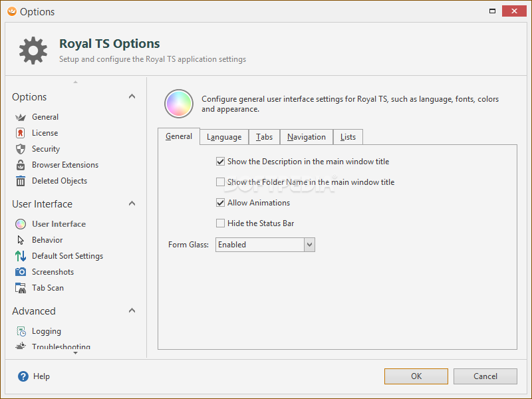The image size is (532, 399).
Task: Open the Help link
Action: click(x=41, y=376)
